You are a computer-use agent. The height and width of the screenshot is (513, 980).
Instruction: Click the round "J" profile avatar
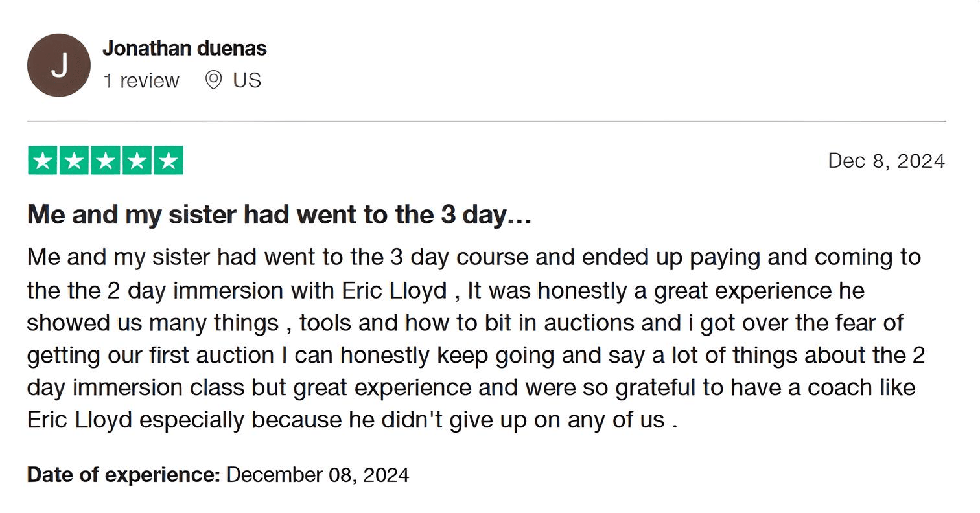(58, 65)
